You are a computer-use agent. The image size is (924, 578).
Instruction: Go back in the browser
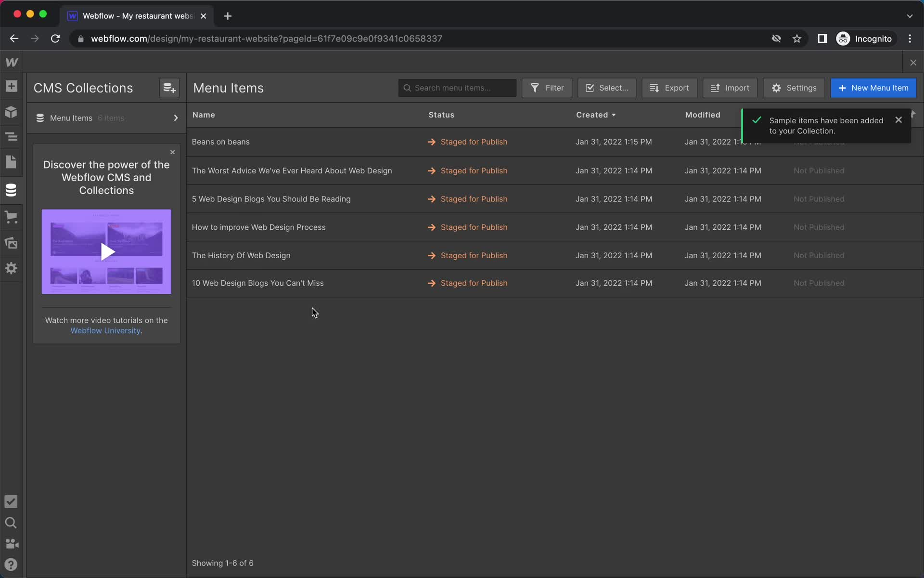click(x=14, y=39)
